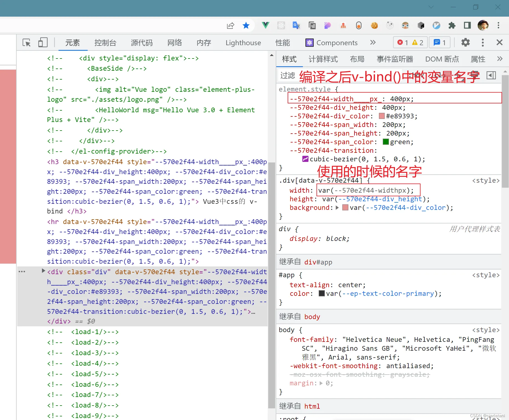Click the Vue.js devtools extension icon
This screenshot has height=420, width=509.
pyautogui.click(x=265, y=26)
